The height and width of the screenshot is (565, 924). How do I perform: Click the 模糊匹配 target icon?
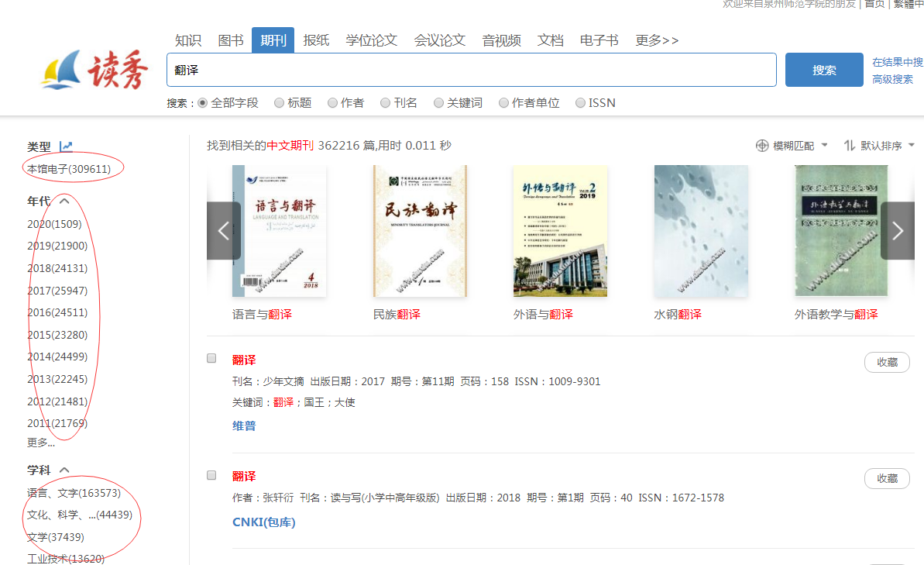pos(762,146)
